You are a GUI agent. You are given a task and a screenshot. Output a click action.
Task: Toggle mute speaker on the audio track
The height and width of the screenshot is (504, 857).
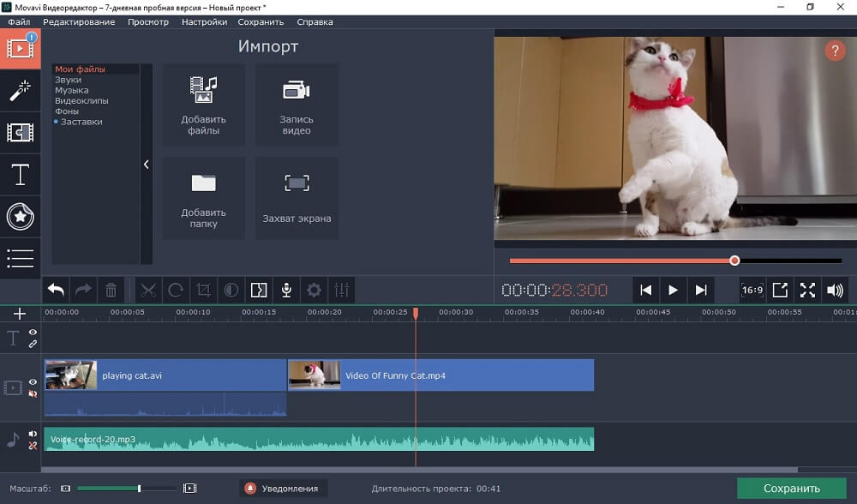tap(33, 434)
